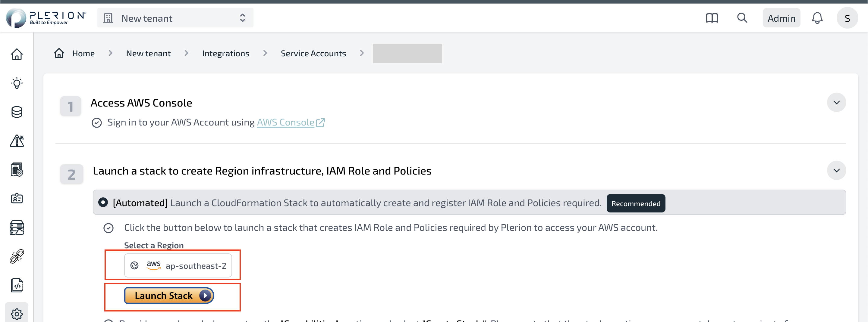Open the database stack sidebar icon
Viewport: 868px width, 322px height.
17,112
